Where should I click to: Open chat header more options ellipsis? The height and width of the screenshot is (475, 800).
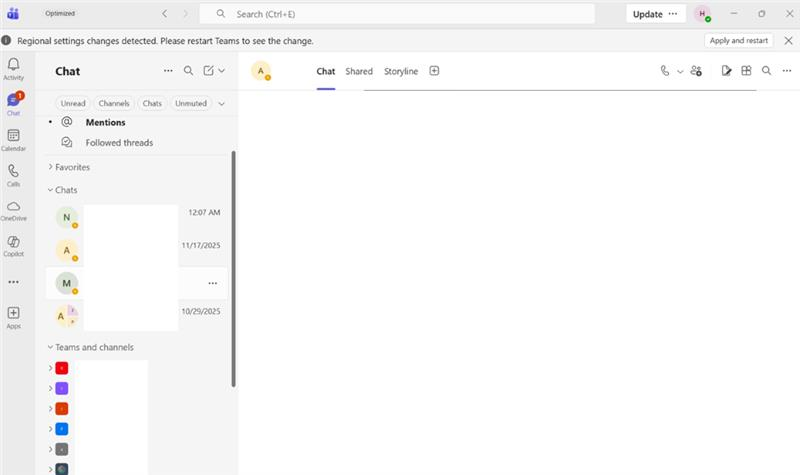click(787, 71)
